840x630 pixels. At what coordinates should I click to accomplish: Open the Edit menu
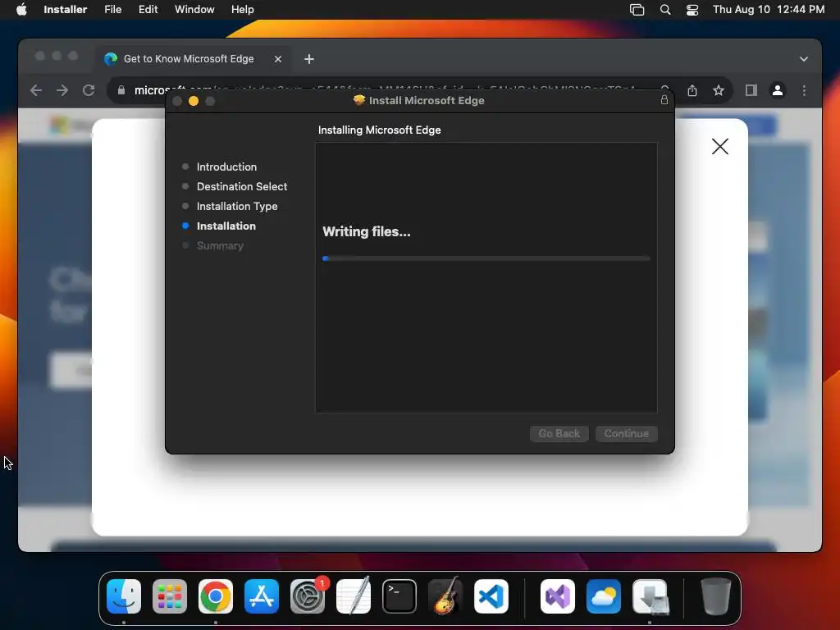[x=148, y=10]
